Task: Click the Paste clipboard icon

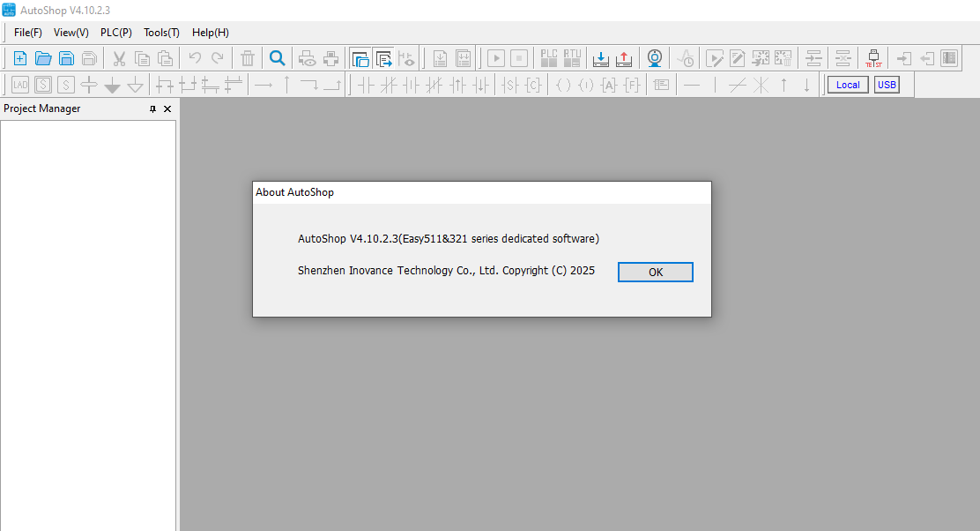Action: [165, 59]
